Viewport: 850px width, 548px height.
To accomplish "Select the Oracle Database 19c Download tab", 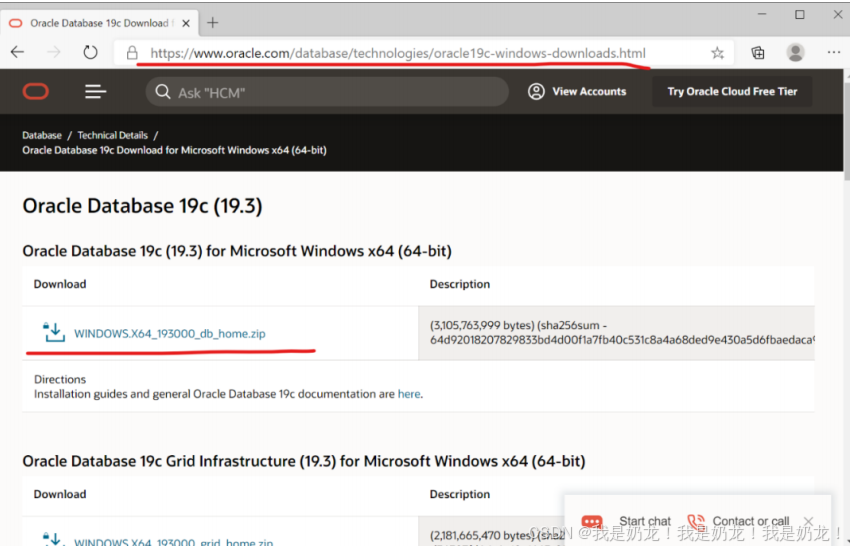I will [x=100, y=23].
